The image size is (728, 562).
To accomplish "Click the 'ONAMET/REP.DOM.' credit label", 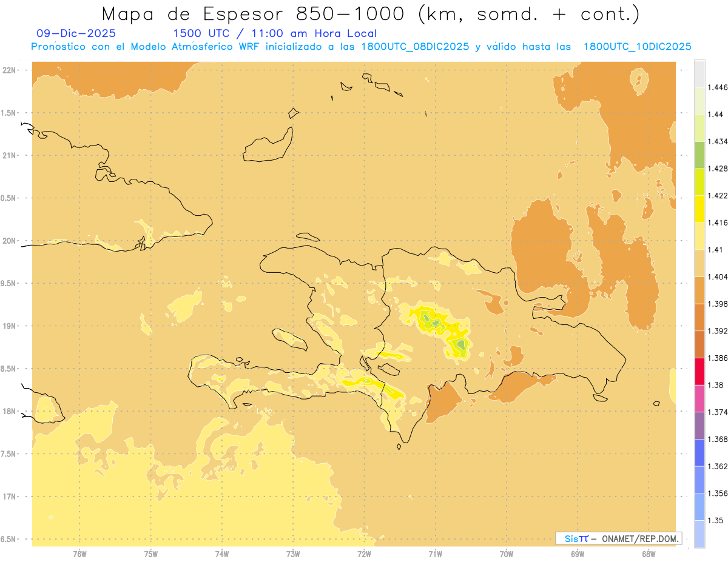I will coord(641,538).
